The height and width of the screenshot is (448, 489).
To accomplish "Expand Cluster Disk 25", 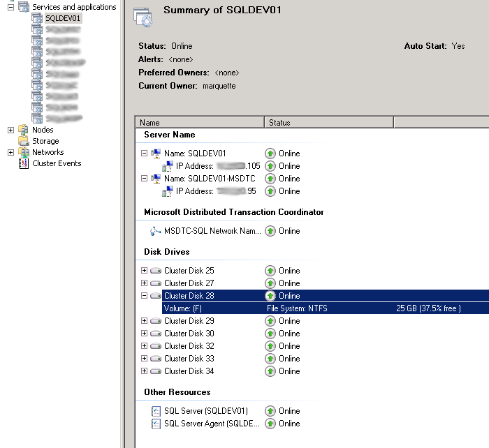I will (x=144, y=271).
